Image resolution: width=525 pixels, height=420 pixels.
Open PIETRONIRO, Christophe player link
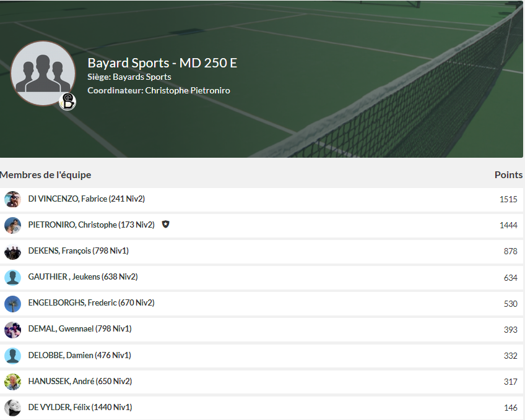(92, 225)
